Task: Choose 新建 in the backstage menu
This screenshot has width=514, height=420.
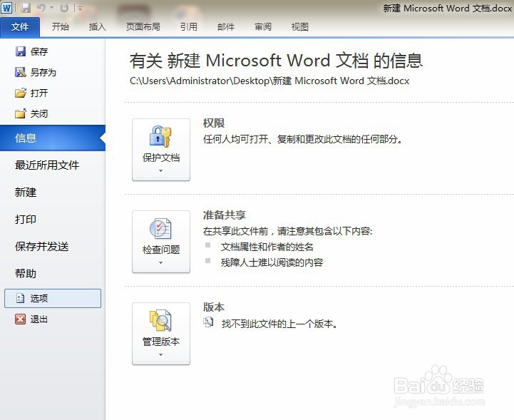Action: (x=26, y=193)
